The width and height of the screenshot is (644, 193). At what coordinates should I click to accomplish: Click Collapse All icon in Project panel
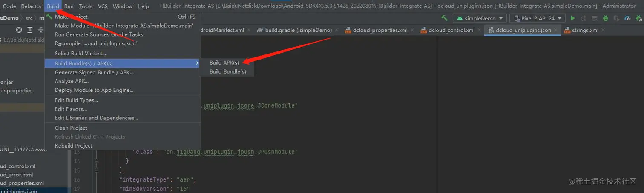[41, 30]
